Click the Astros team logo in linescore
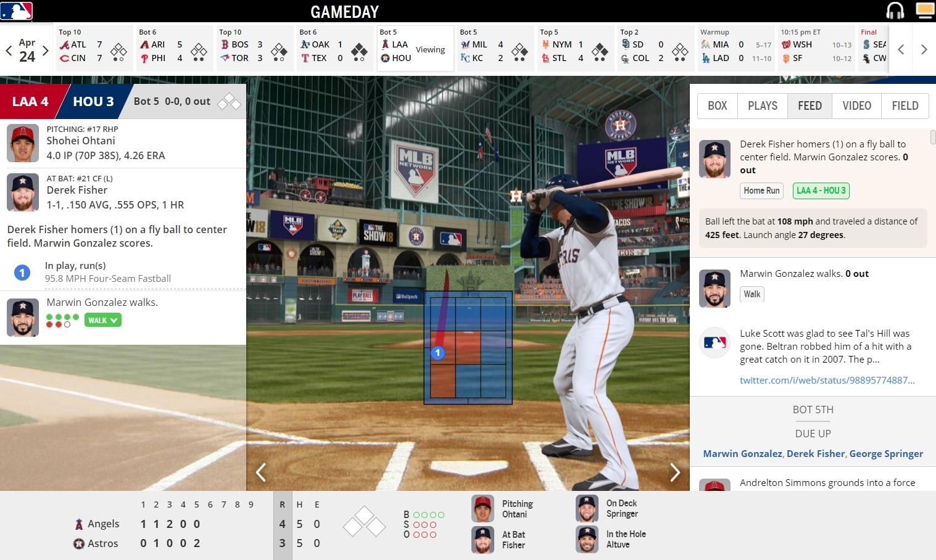 tap(79, 543)
